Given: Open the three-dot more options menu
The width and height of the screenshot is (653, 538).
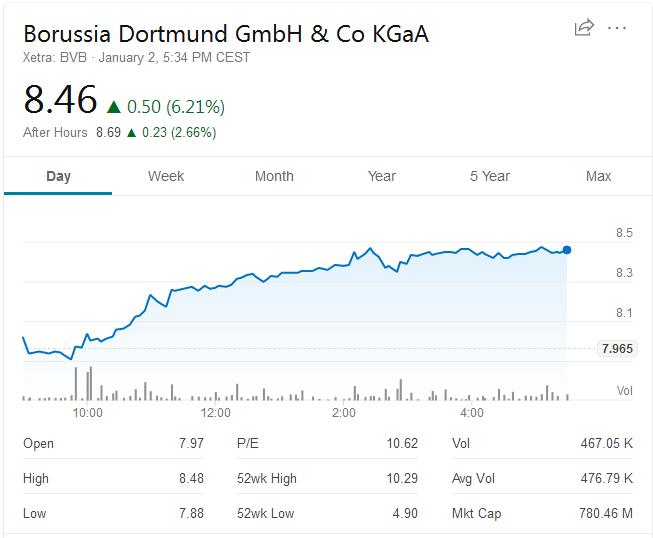Looking at the screenshot, I should pyautogui.click(x=617, y=28).
